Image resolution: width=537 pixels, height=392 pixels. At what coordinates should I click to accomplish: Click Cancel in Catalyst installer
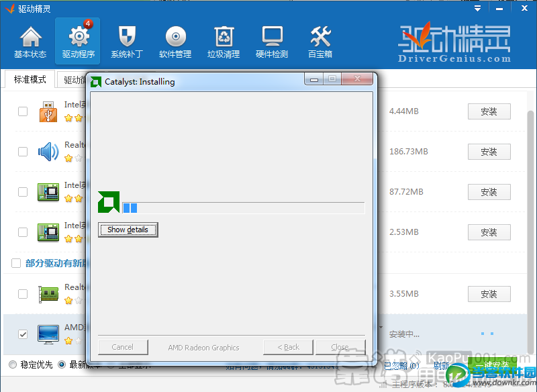pyautogui.click(x=123, y=347)
